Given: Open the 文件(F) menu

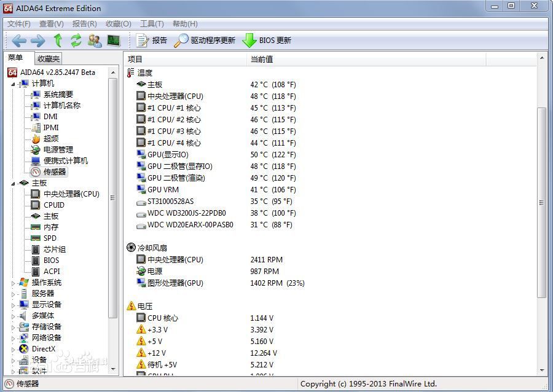Looking at the screenshot, I should [x=19, y=23].
